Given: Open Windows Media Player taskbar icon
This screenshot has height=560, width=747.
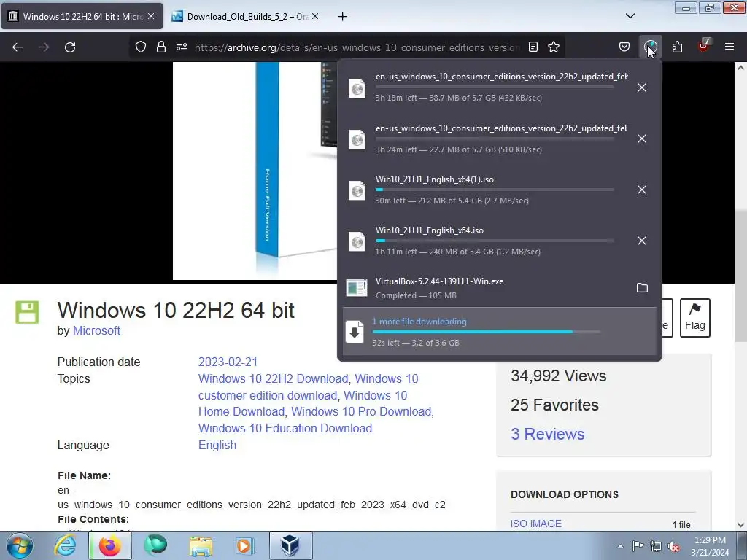Looking at the screenshot, I should (246, 545).
